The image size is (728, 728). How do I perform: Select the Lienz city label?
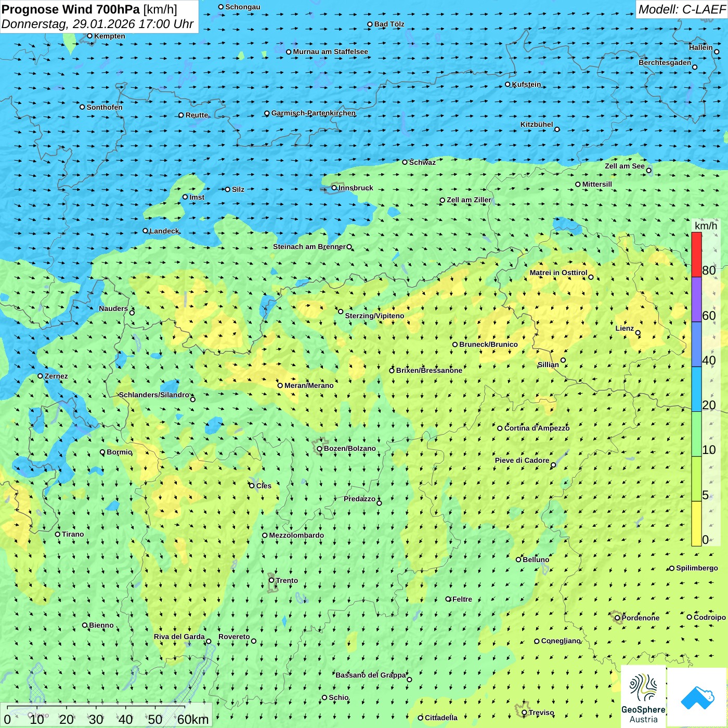coord(625,328)
